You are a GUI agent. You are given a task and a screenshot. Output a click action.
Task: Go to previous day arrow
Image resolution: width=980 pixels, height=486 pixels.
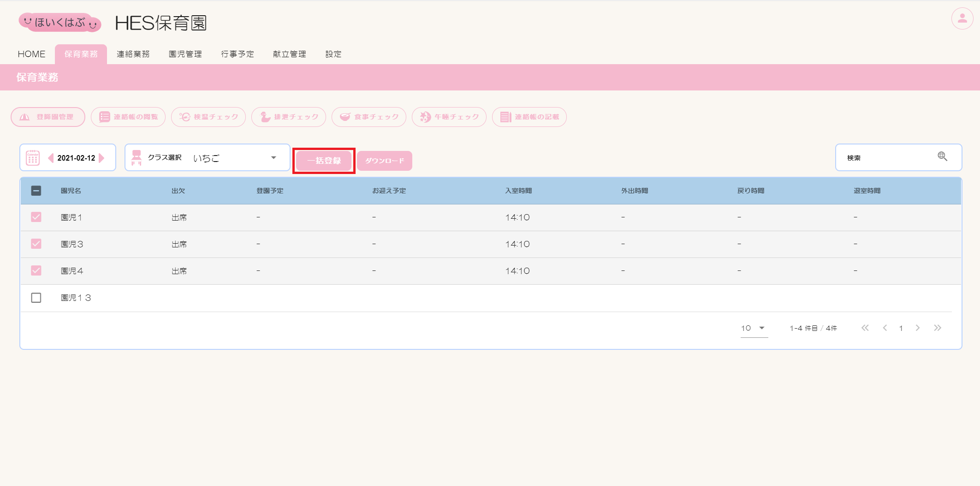coord(51,158)
